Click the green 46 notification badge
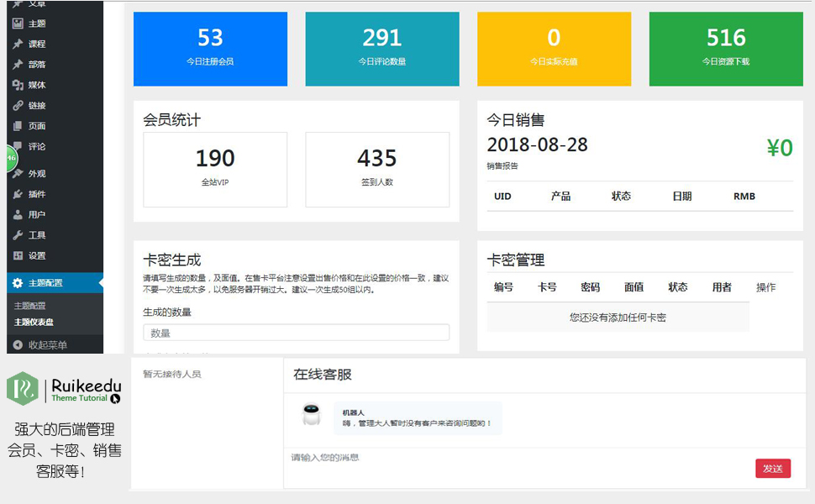The height and width of the screenshot is (504, 815). 10,157
